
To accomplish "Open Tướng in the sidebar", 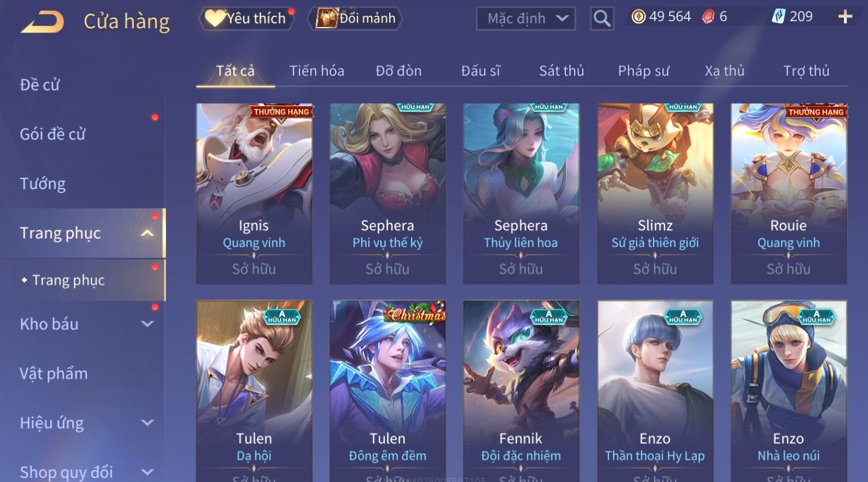I will click(x=43, y=184).
